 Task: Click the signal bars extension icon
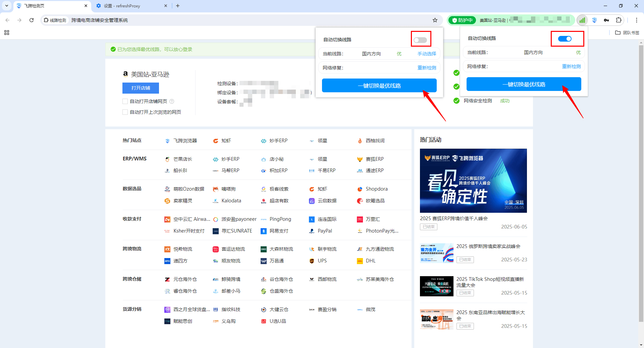coord(582,20)
